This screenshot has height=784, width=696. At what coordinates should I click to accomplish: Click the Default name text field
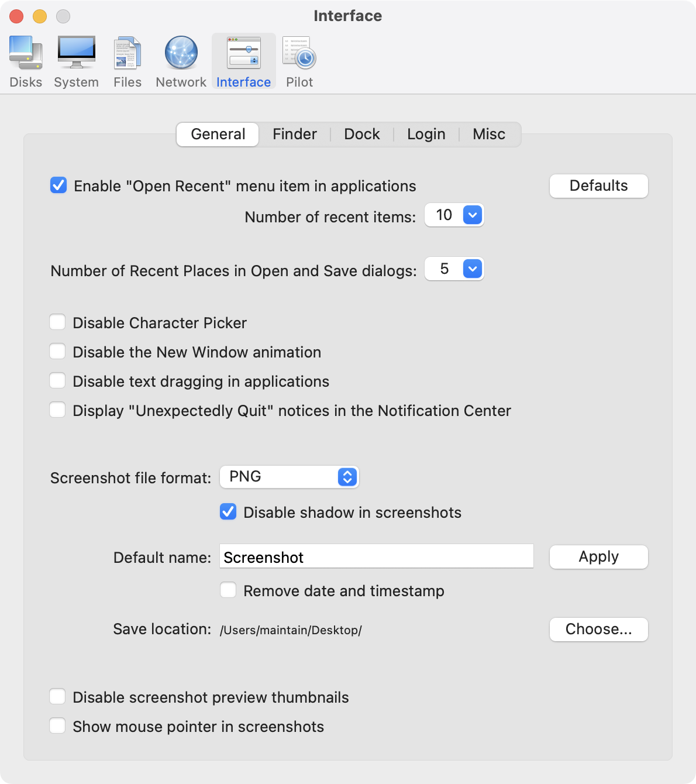(376, 556)
